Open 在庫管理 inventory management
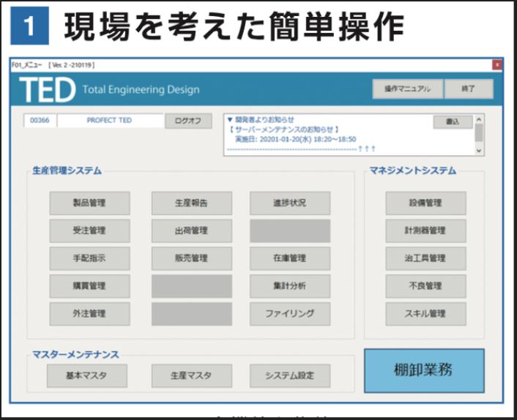 289,258
